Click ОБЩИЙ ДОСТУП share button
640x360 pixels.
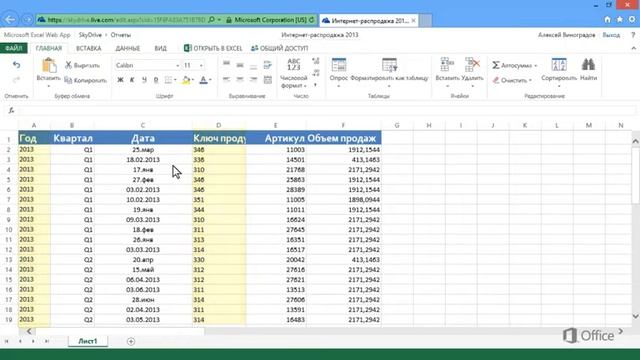point(280,48)
